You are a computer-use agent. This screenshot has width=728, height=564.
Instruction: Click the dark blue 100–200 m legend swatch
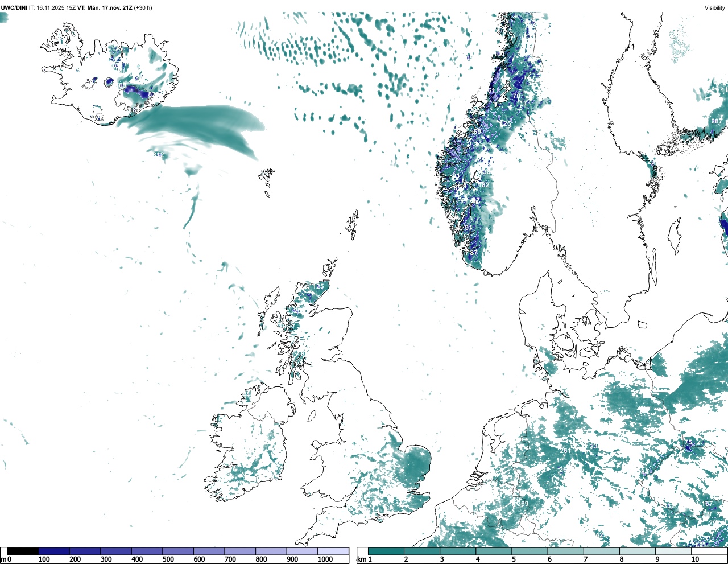(x=54, y=551)
